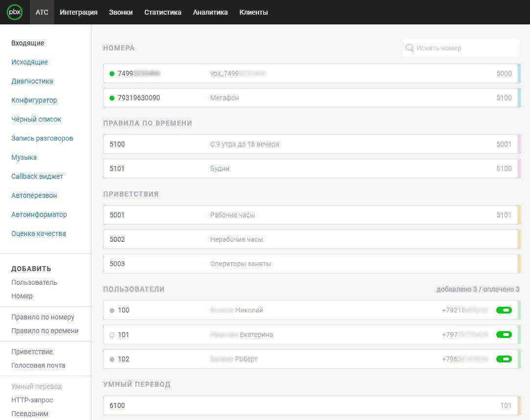Open user 102 Роберт row
Viewport: 530px width, 420px height.
(311, 359)
